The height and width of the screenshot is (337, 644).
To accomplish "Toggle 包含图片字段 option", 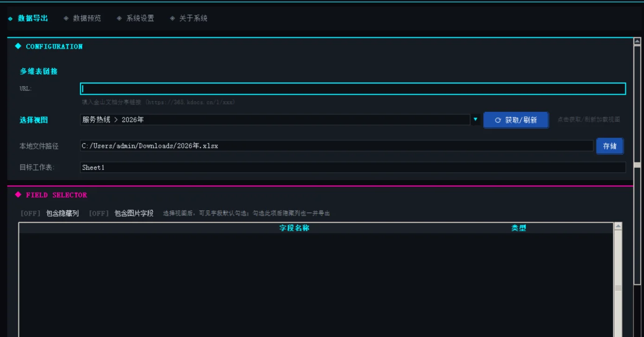I will tap(121, 213).
